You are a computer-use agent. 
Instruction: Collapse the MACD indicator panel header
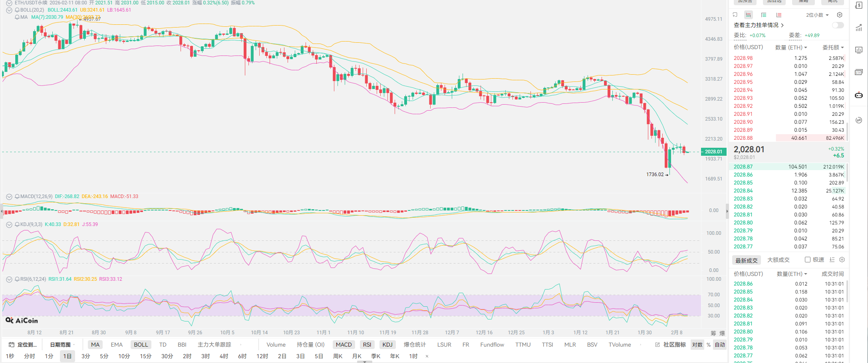coord(9,196)
